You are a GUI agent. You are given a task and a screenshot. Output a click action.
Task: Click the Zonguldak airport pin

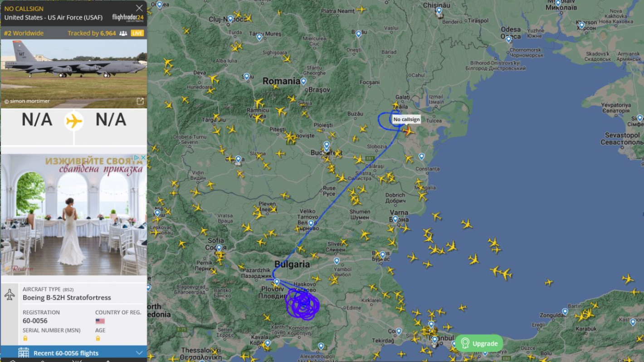[565, 313]
